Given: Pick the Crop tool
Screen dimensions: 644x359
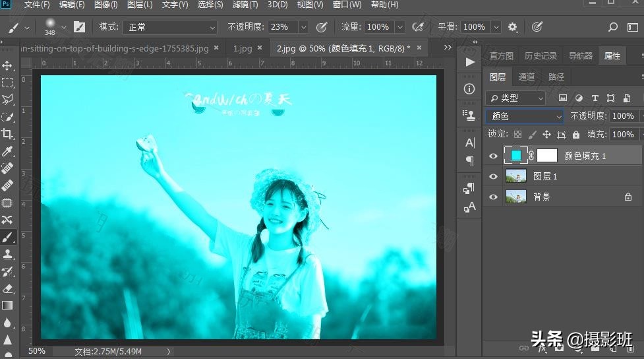Looking at the screenshot, I should [8, 134].
